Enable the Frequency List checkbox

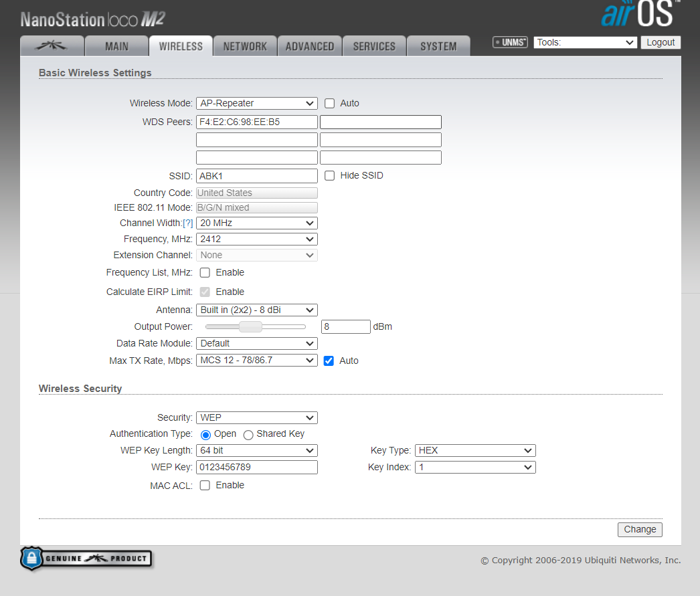click(x=205, y=272)
